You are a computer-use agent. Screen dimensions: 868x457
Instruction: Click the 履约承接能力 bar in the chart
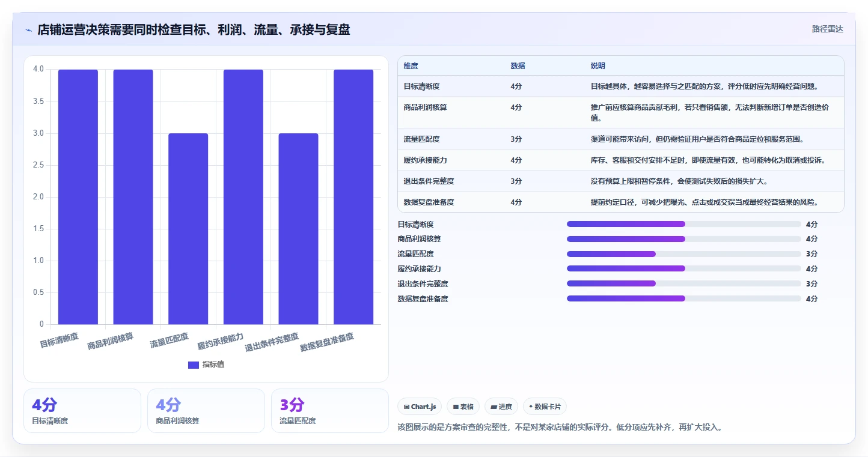(x=243, y=197)
